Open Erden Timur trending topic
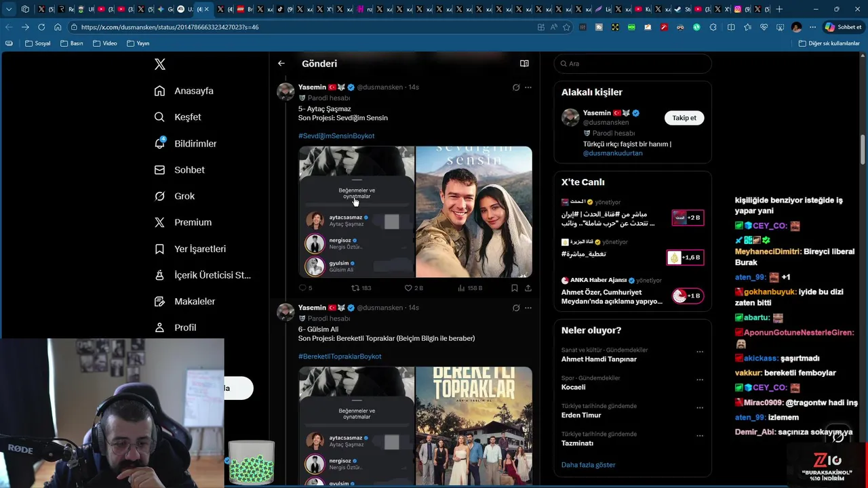This screenshot has width=868, height=488. click(x=581, y=415)
